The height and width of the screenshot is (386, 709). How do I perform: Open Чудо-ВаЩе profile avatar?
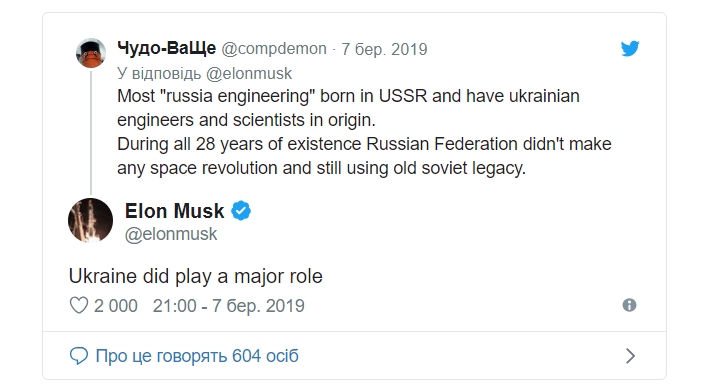click(x=91, y=53)
